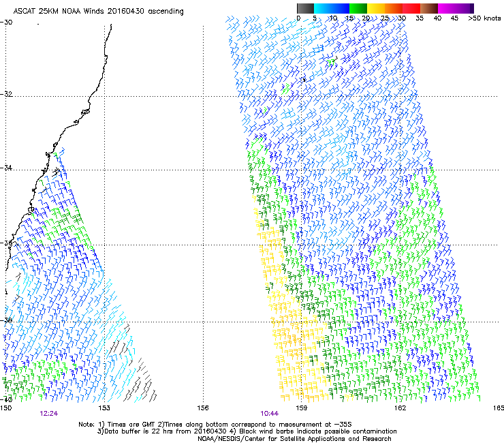Click the brown 35-40 knots legend segment

coord(429,8)
